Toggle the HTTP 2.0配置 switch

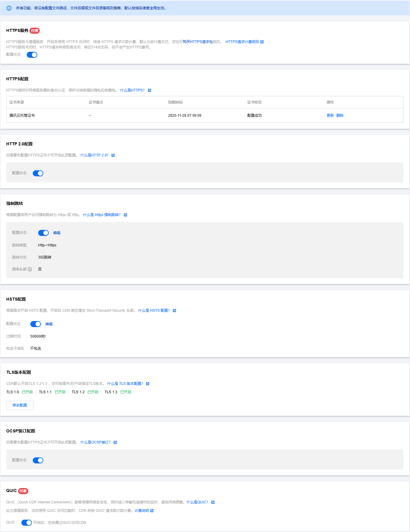pos(38,173)
